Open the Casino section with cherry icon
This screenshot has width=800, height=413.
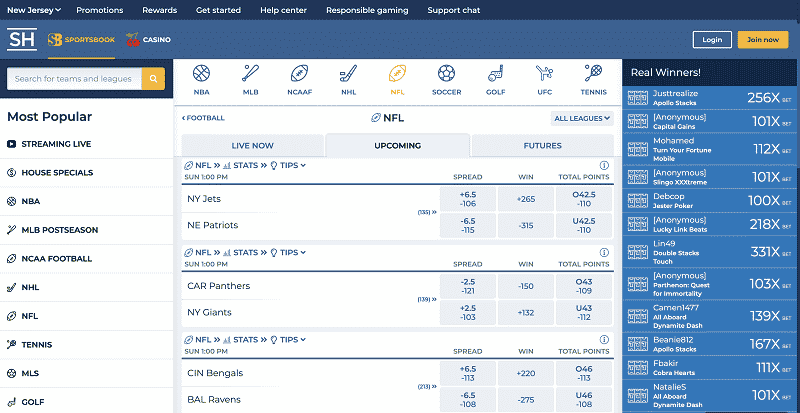coord(148,40)
